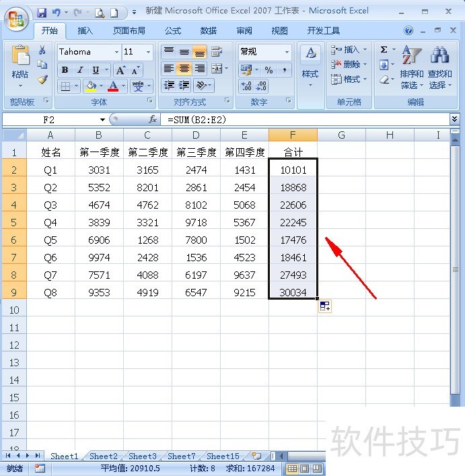The width and height of the screenshot is (465, 476).
Task: Open the fill color yellow swatch
Action: tap(91, 86)
